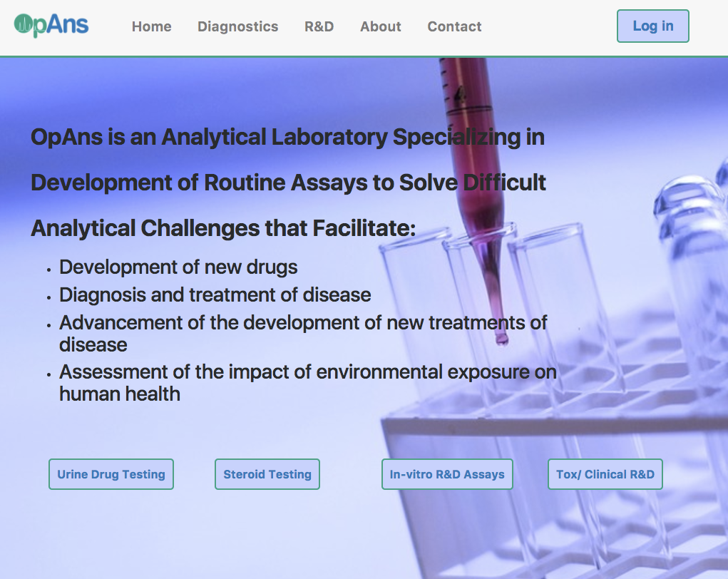Click the OpAns logo
Screen dimensions: 728x579
[x=51, y=25]
